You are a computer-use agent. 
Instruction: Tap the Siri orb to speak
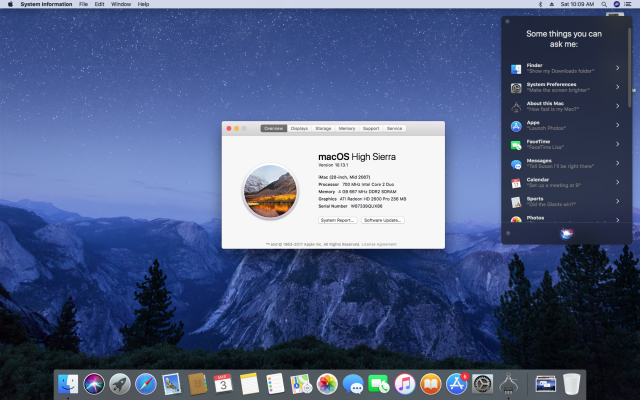[566, 233]
